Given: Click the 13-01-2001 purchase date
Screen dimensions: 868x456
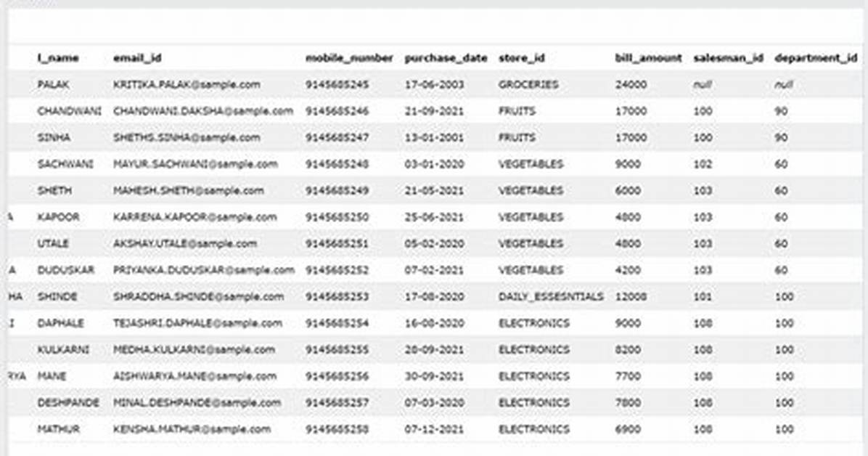Looking at the screenshot, I should click(434, 138).
